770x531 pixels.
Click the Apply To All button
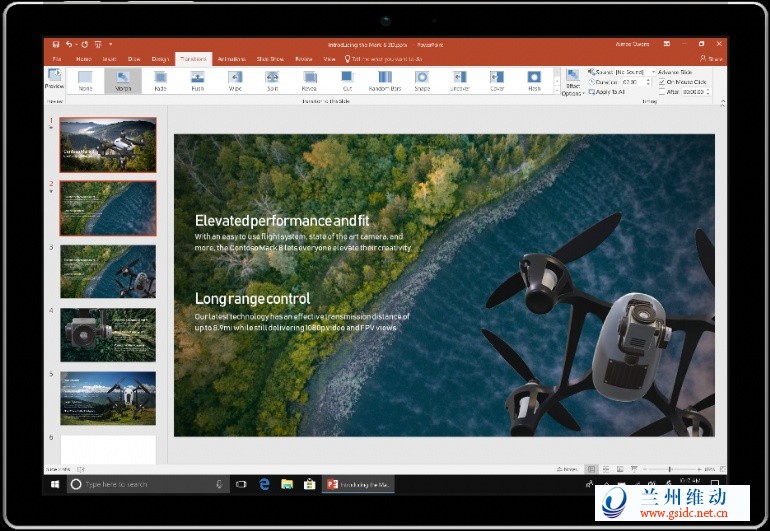[608, 92]
